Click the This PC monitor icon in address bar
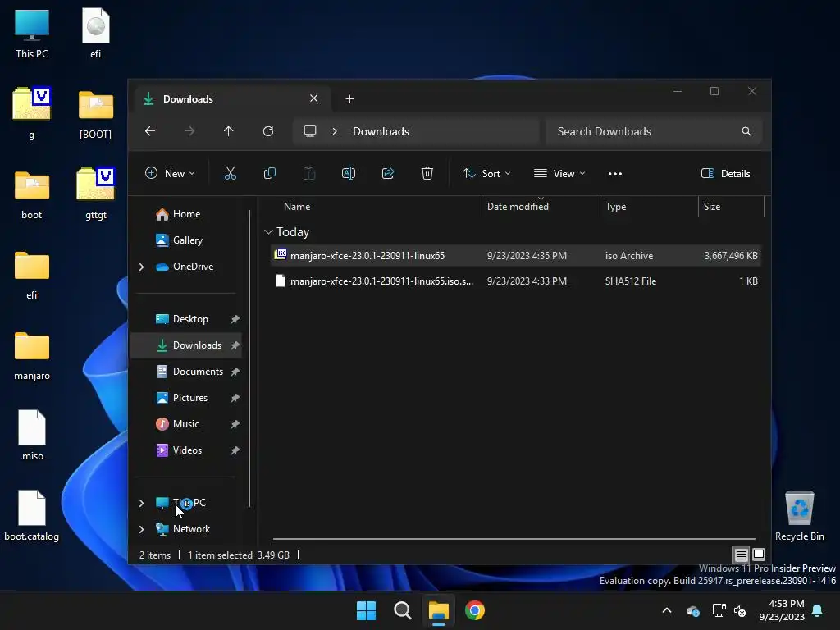840x630 pixels. coord(309,131)
